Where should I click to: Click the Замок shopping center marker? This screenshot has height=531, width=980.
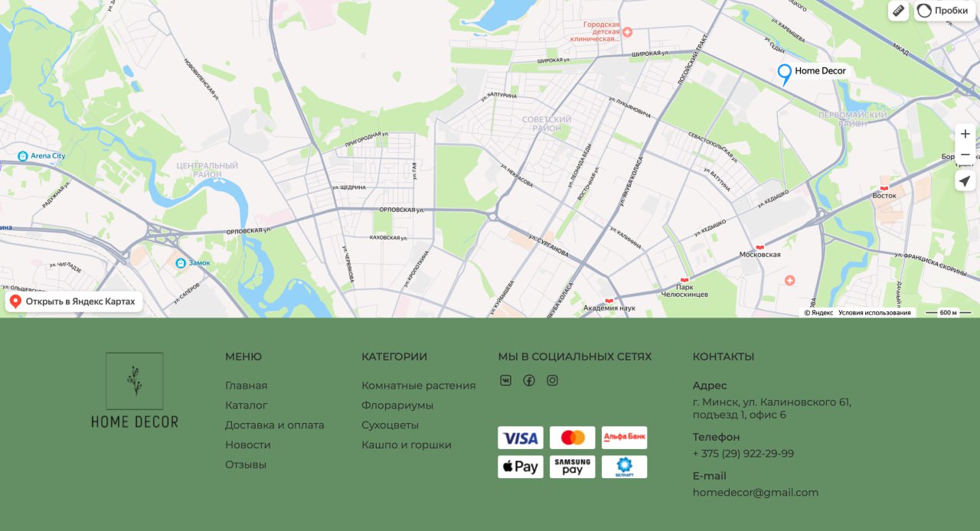pyautogui.click(x=181, y=263)
